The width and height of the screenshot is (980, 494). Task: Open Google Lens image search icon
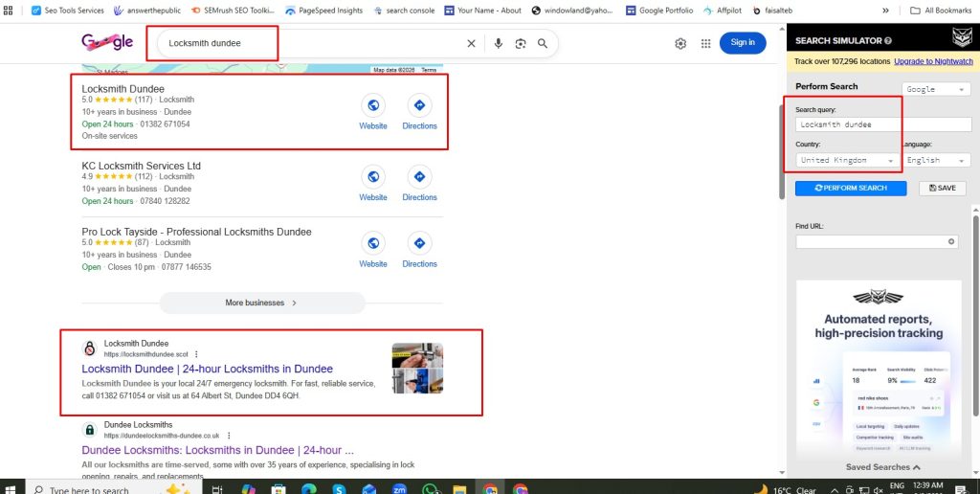[521, 43]
